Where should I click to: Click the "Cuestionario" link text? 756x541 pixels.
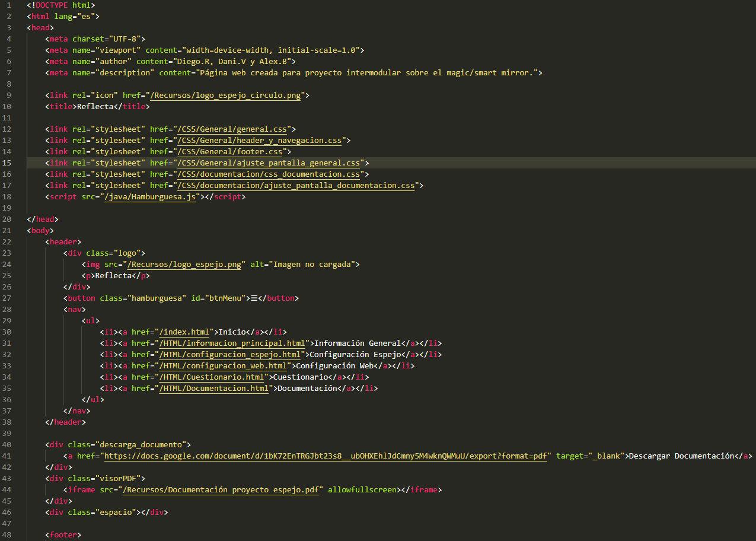tap(300, 377)
